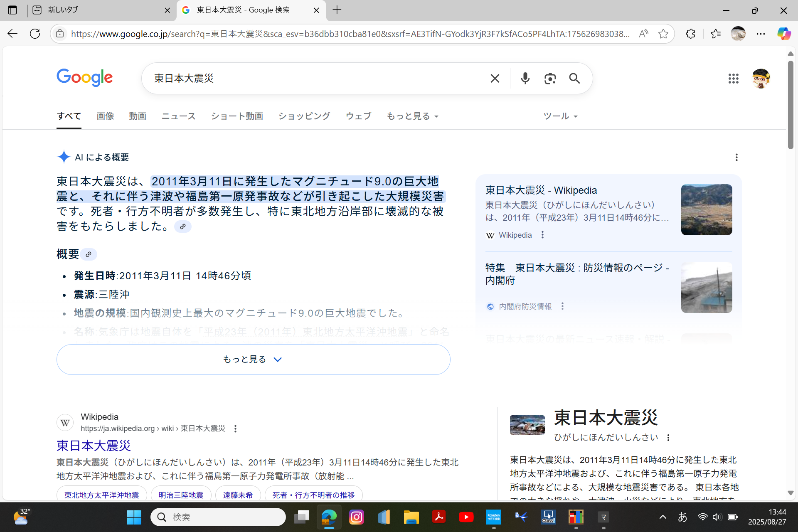Screen dimensions: 798x532
Task: Open Google Lens image search
Action: click(550, 78)
